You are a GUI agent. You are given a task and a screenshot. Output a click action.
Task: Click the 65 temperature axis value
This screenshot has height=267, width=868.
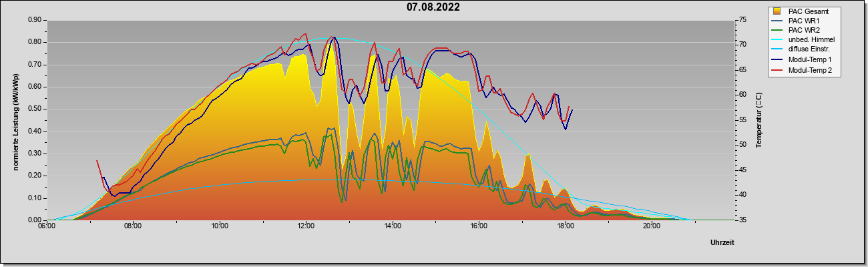pyautogui.click(x=742, y=70)
